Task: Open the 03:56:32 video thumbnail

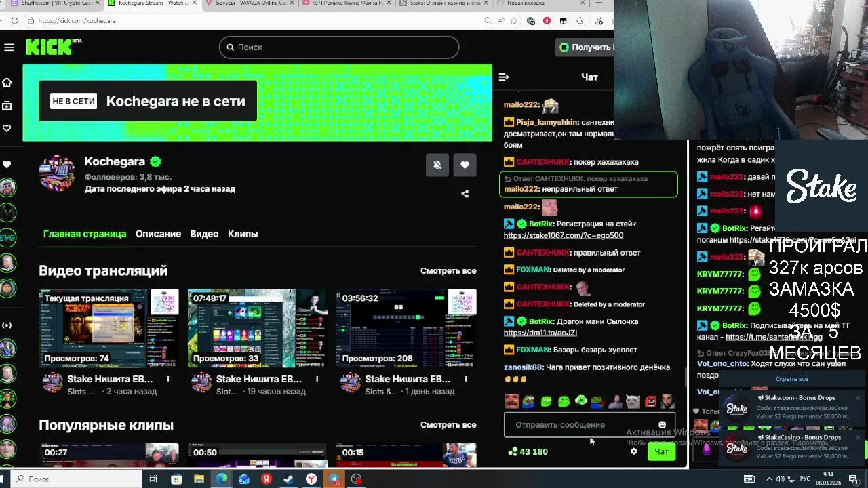Action: pyautogui.click(x=406, y=328)
